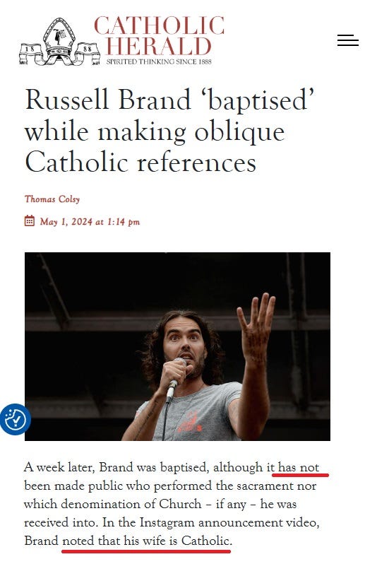Click the Russell Brand 'baptised' headline
This screenshot has height=588, width=365.
click(169, 131)
